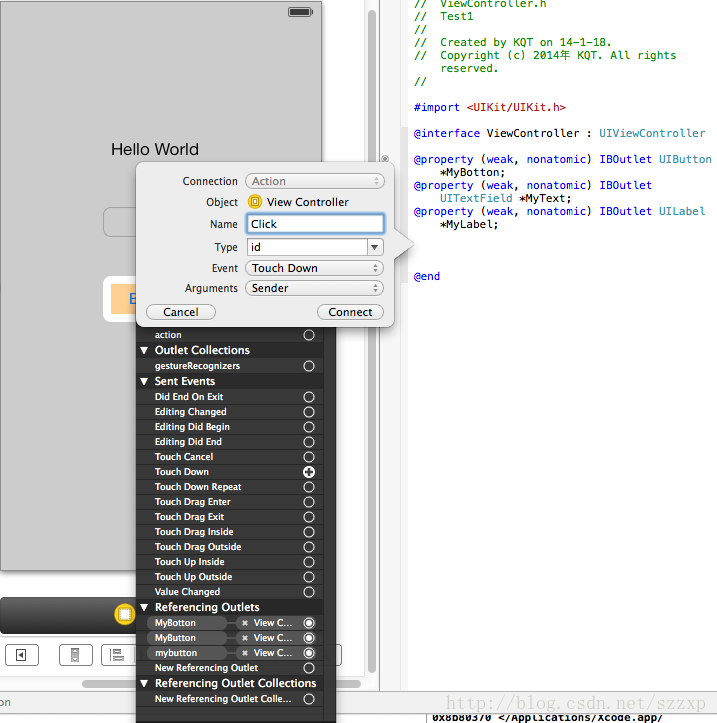Click the Type id text field
This screenshot has width=717, height=723.
[x=307, y=247]
